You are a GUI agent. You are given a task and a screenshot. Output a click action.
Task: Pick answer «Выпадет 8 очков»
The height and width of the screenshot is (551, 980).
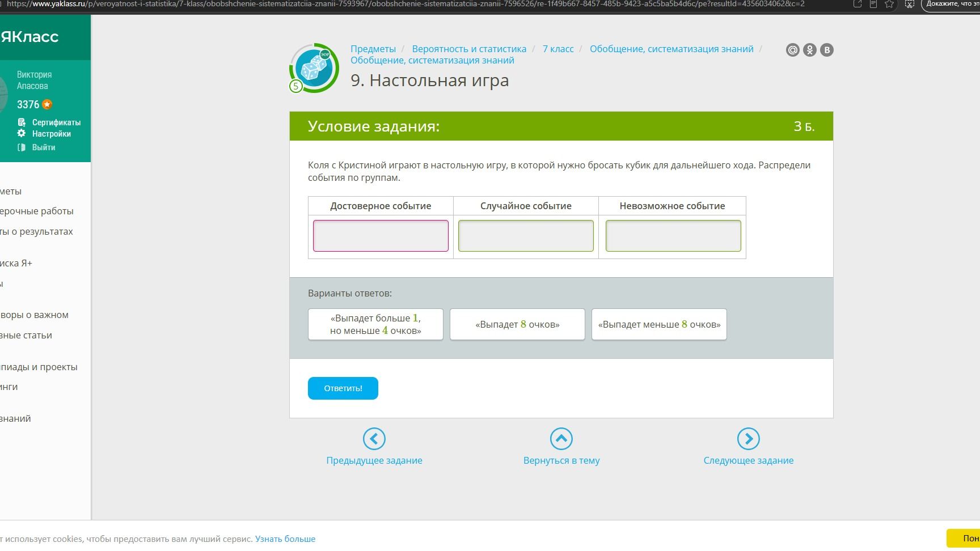click(517, 324)
